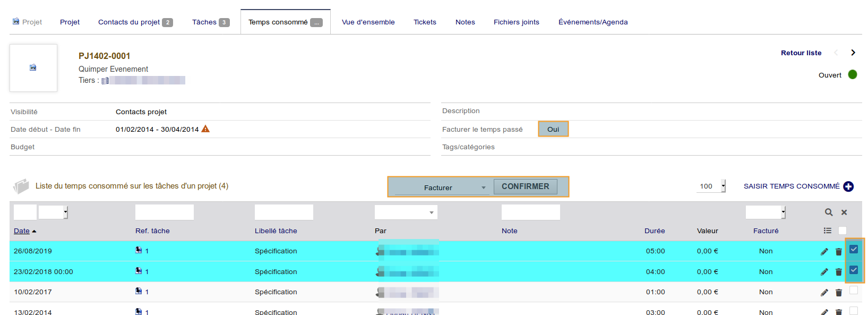Click the pencil edit icon for 26/08/2019 row

pyautogui.click(x=824, y=252)
